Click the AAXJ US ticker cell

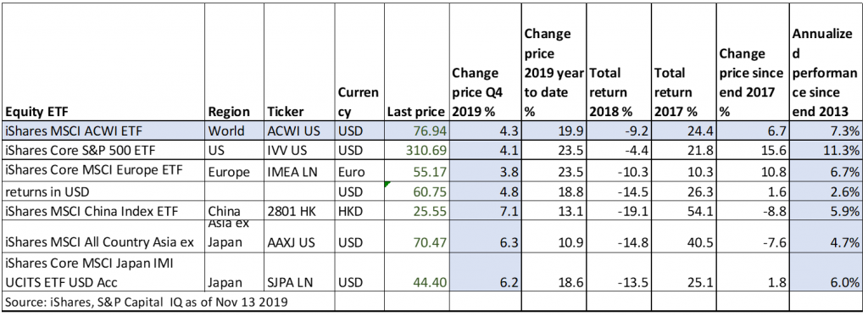(299, 236)
